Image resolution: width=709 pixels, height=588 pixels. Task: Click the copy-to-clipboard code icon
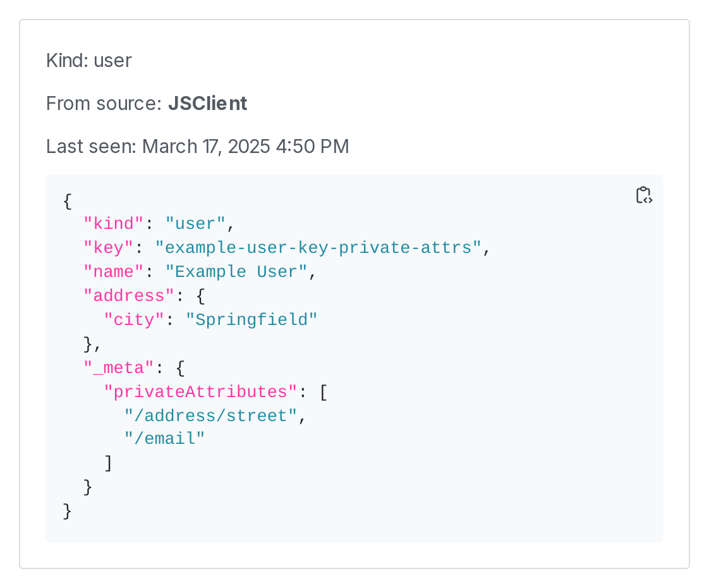[x=643, y=195]
